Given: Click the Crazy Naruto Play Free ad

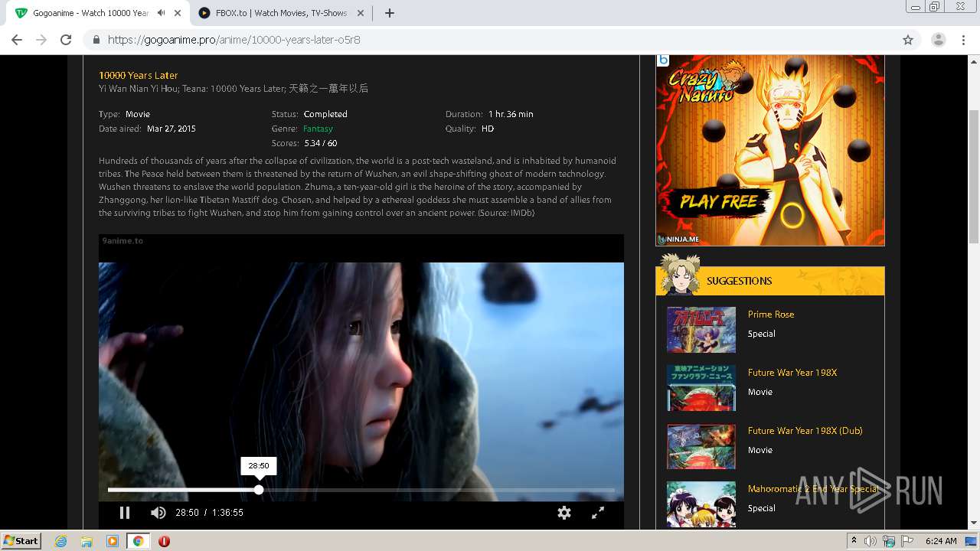Looking at the screenshot, I should click(770, 150).
